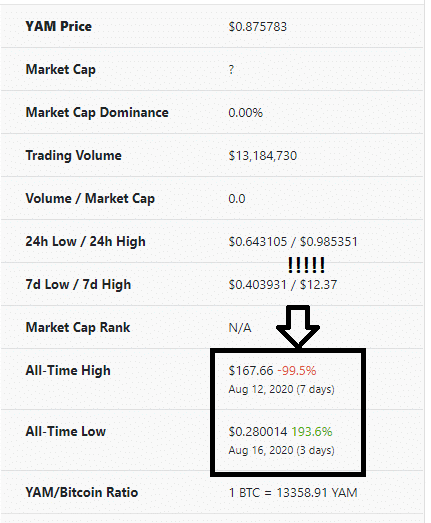Screen dimensions: 431x523
Task: Click the Market Cap question mark value
Action: click(x=231, y=70)
